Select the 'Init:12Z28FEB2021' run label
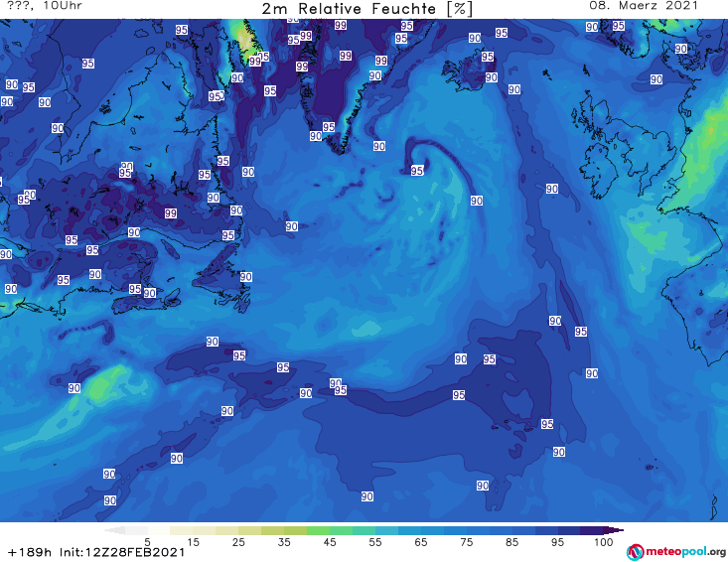The width and height of the screenshot is (728, 562). [122, 552]
